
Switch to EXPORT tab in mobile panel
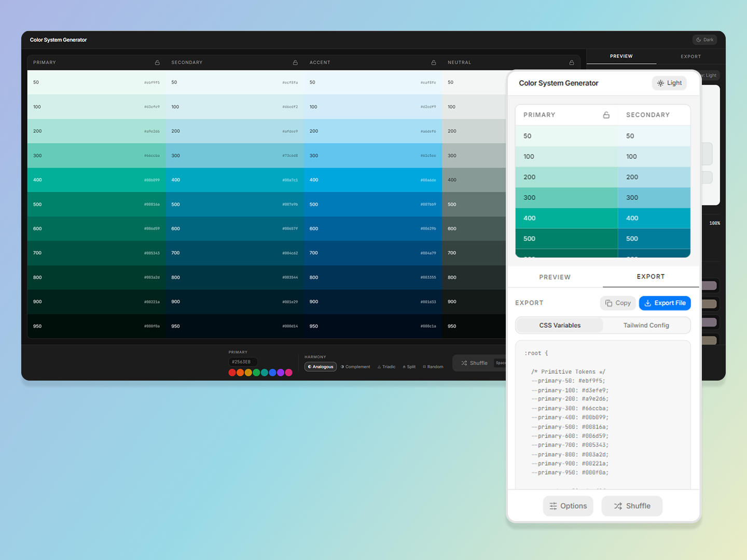(651, 277)
